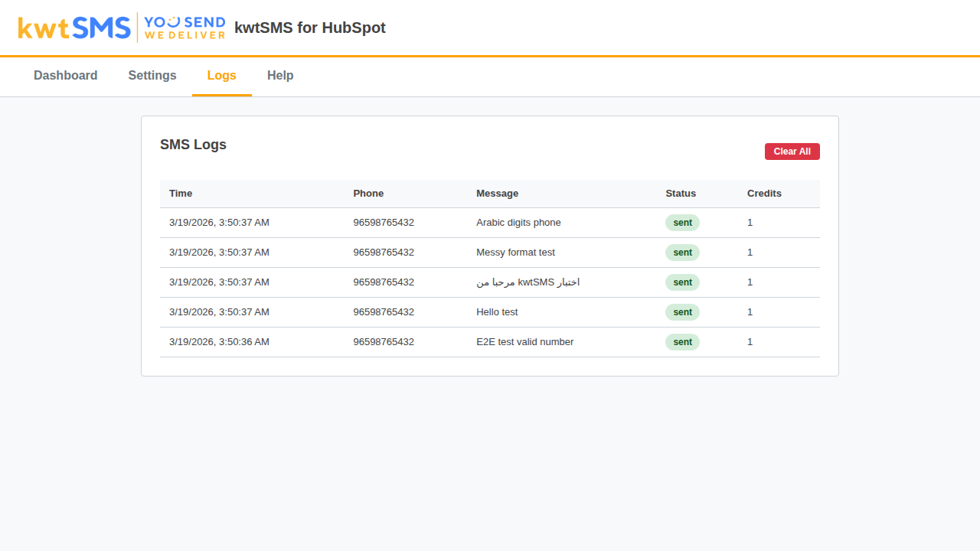Viewport: 980px width, 551px height.
Task: Select the Arabic kwtSMS message text
Action: pyautogui.click(x=528, y=282)
